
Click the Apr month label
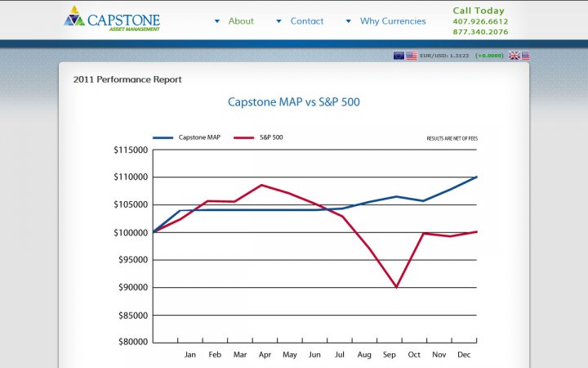[265, 355]
